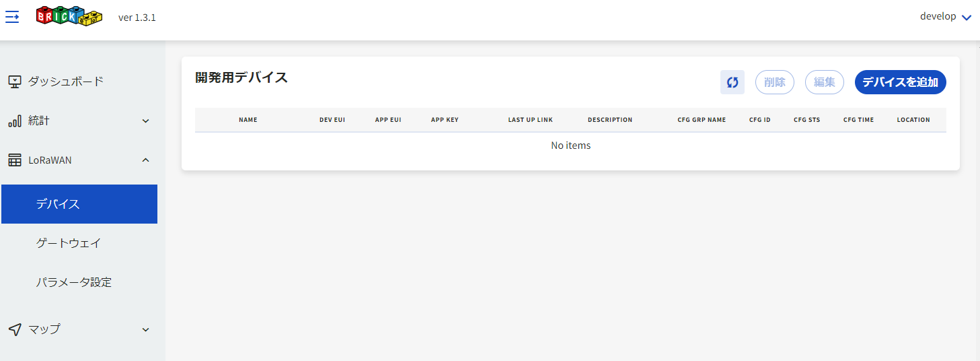
Task: Open the develop account dropdown
Action: click(x=945, y=17)
